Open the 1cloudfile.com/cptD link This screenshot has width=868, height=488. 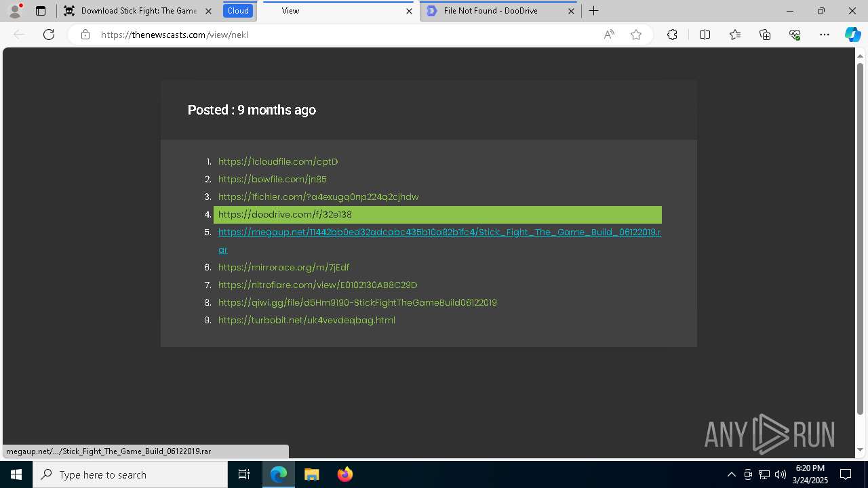click(x=278, y=161)
